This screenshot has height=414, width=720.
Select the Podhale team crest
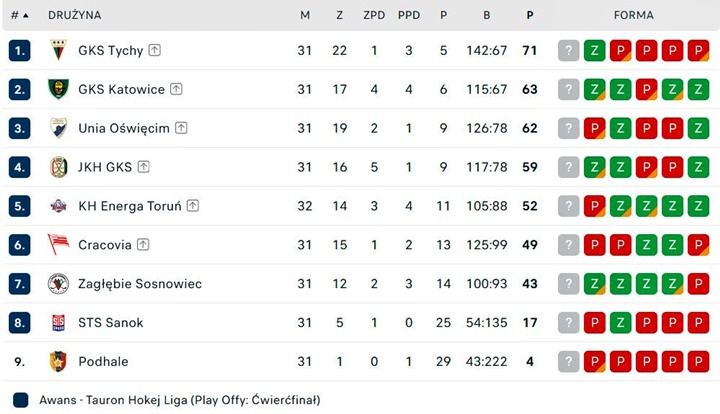[x=58, y=361]
